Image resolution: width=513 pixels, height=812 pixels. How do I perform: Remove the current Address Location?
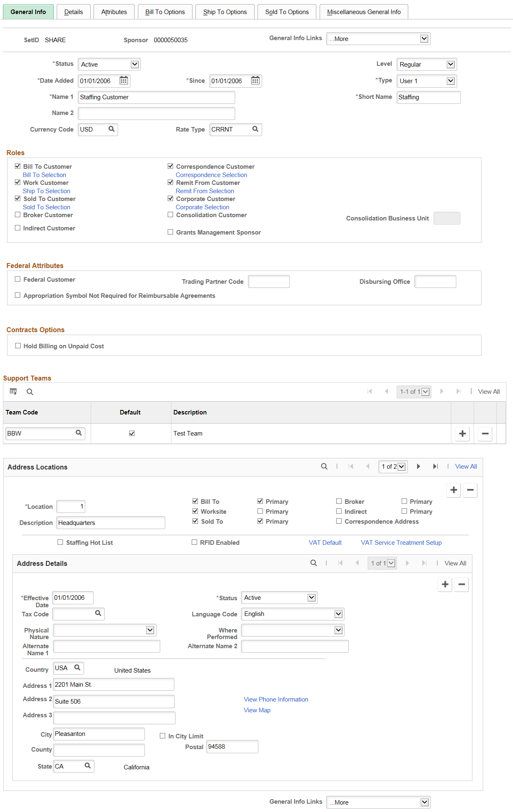[x=470, y=490]
